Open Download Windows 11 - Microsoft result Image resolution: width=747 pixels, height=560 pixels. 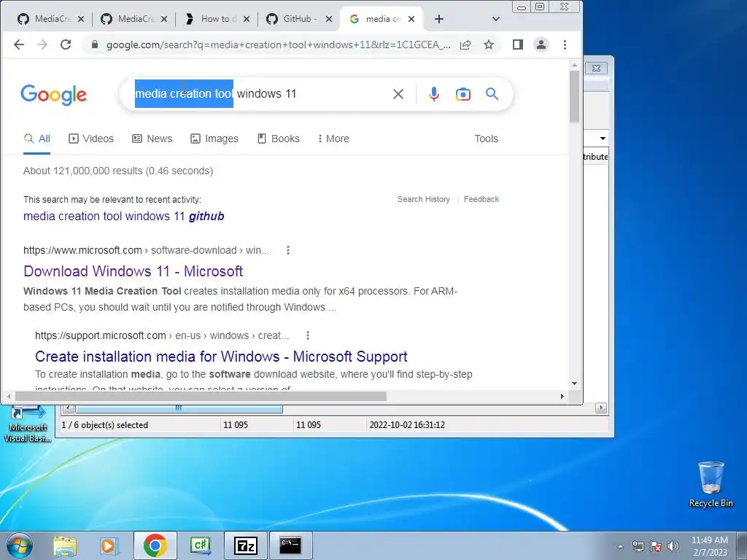pos(133,271)
